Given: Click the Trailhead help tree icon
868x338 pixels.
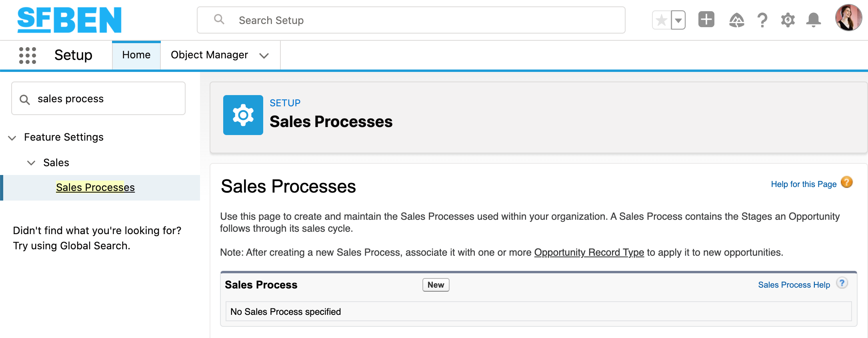Looking at the screenshot, I should 737,19.
